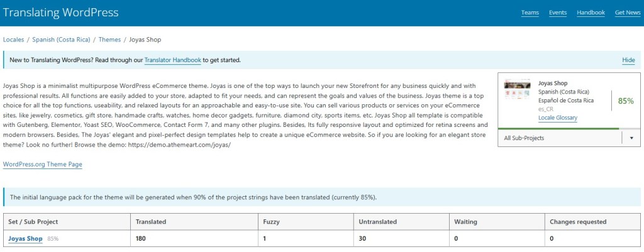
Task: Open the Themes breadcrumb link
Action: pyautogui.click(x=109, y=40)
